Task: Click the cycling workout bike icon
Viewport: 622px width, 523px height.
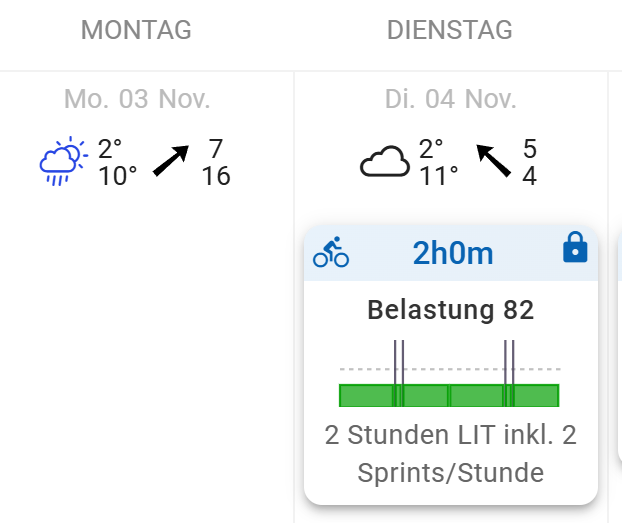Action: coord(331,253)
